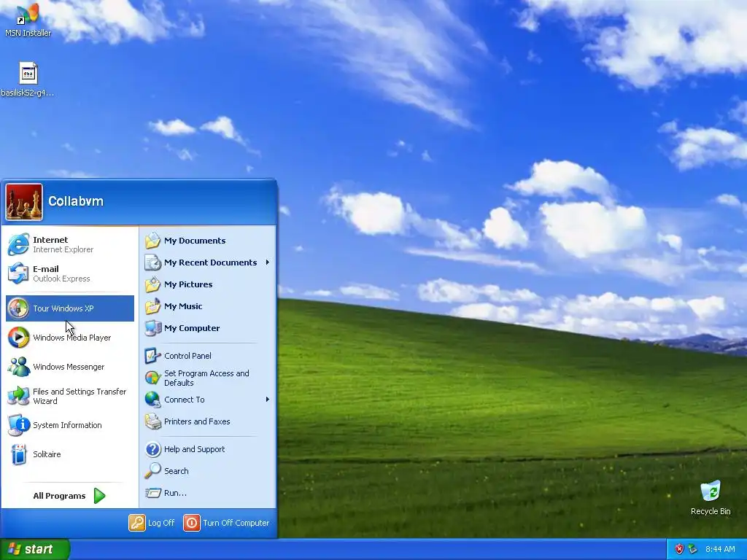Click the Collabvm user account picture

(x=24, y=202)
